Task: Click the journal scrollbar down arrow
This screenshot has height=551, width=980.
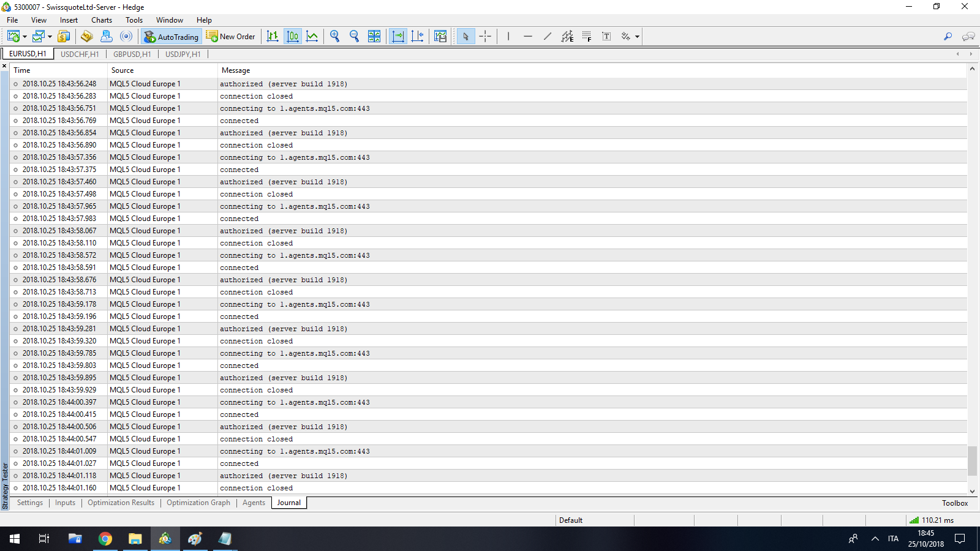Action: 972,491
